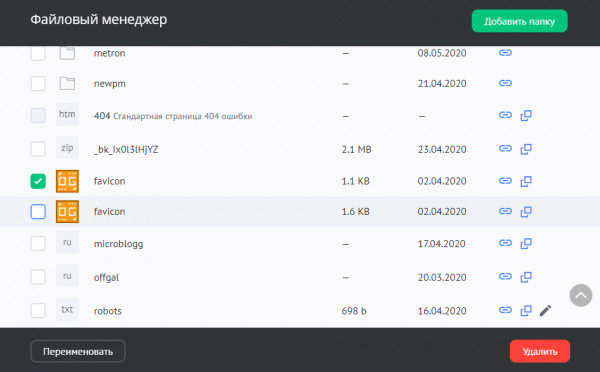Click the scroll-to-top arrow button
The width and height of the screenshot is (600, 372).
pos(580,295)
